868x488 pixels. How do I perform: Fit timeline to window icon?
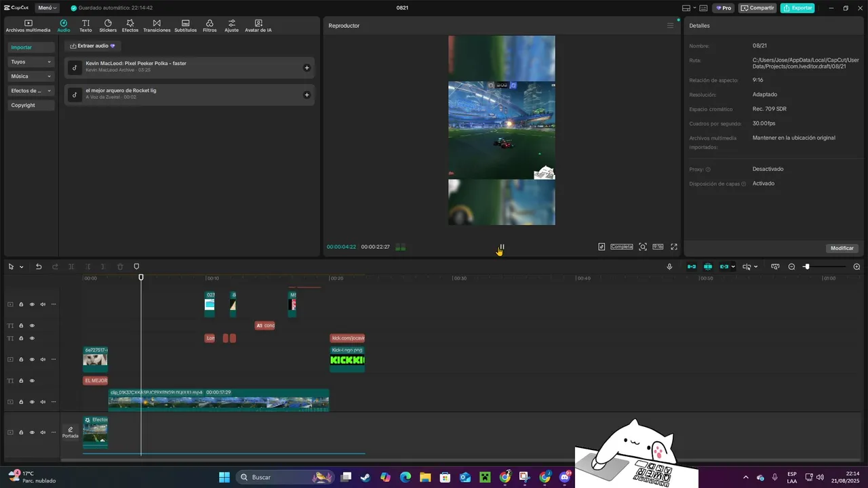coord(775,267)
